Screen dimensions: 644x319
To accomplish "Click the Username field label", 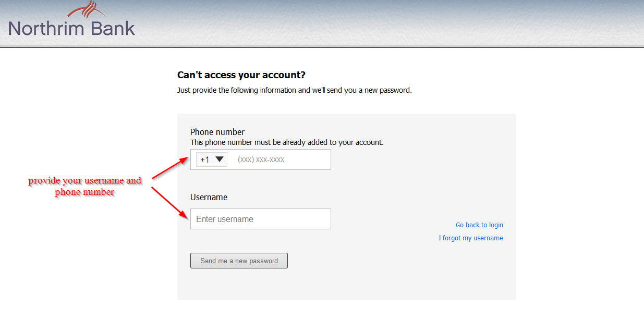I will [209, 198].
